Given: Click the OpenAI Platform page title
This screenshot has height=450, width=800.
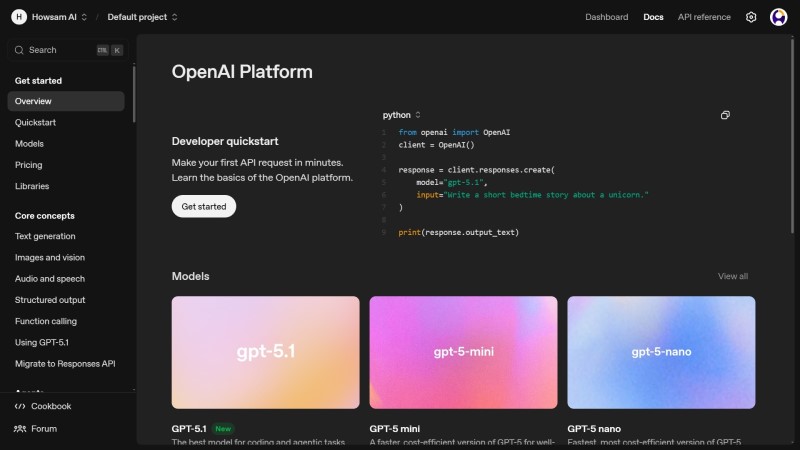Looking at the screenshot, I should pos(242,72).
